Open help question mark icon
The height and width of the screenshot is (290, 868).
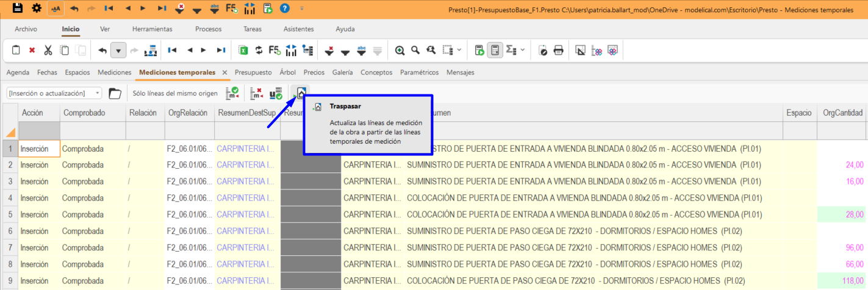285,9
